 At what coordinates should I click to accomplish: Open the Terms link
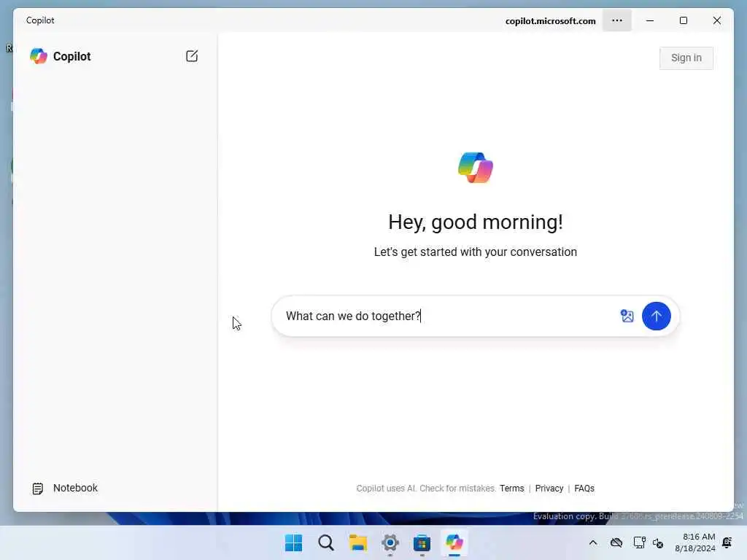coord(511,488)
